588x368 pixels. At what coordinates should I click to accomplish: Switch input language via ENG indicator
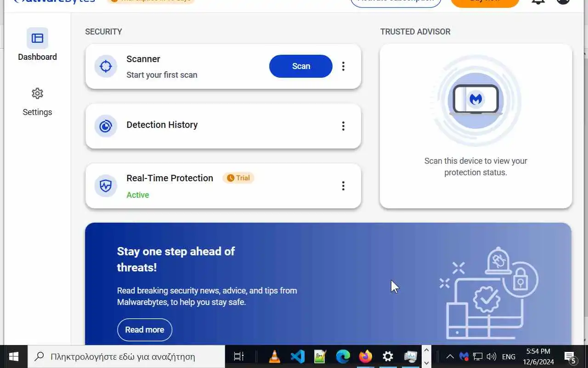[509, 356]
